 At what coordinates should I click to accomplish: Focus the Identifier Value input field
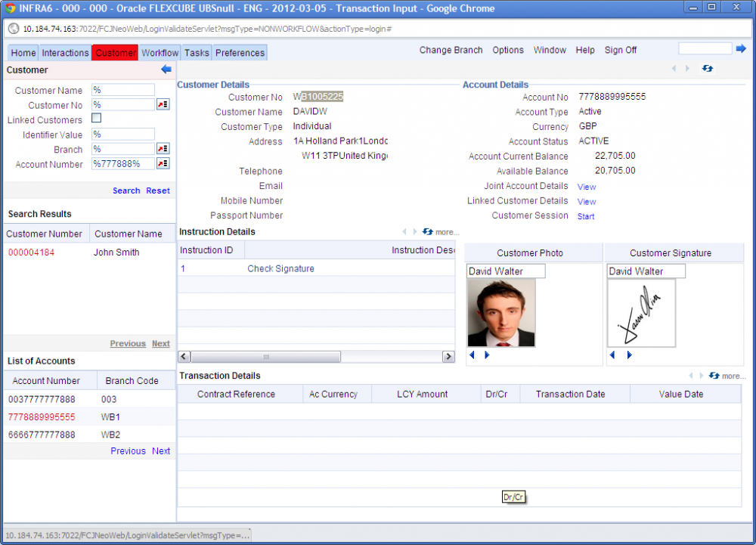pos(123,134)
